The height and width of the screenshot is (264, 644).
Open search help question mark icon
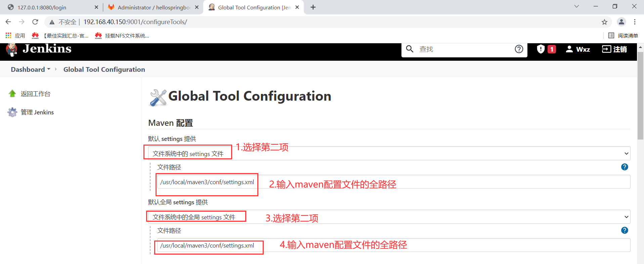point(519,49)
